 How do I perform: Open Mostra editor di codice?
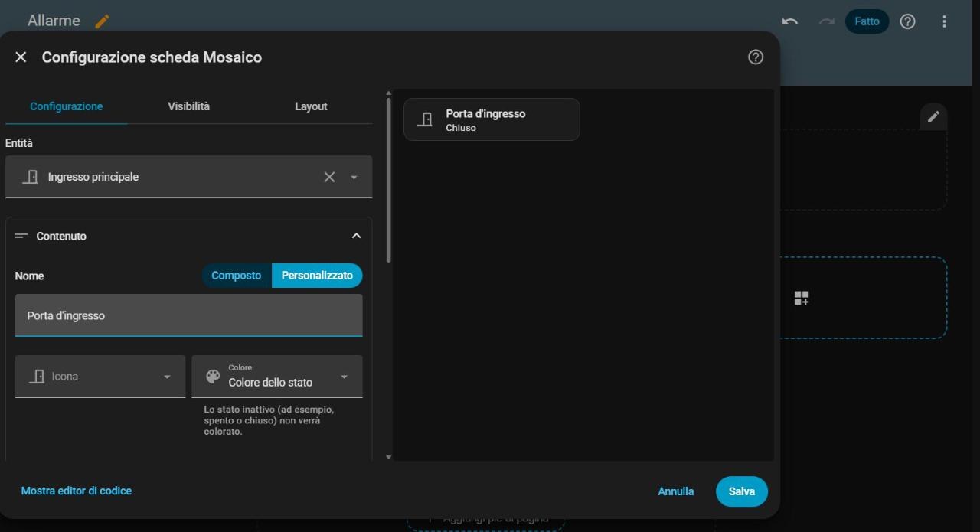pyautogui.click(x=77, y=491)
